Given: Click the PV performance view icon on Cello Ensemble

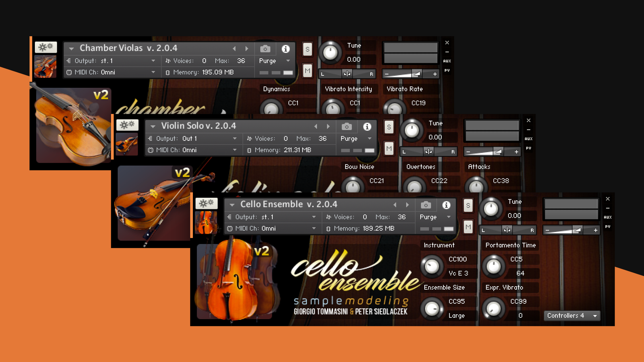Looking at the screenshot, I should 608,227.
